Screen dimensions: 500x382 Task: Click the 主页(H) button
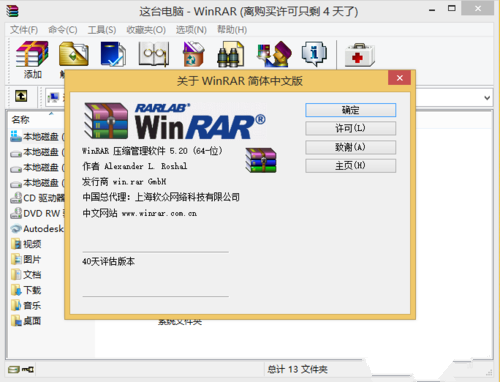351,166
